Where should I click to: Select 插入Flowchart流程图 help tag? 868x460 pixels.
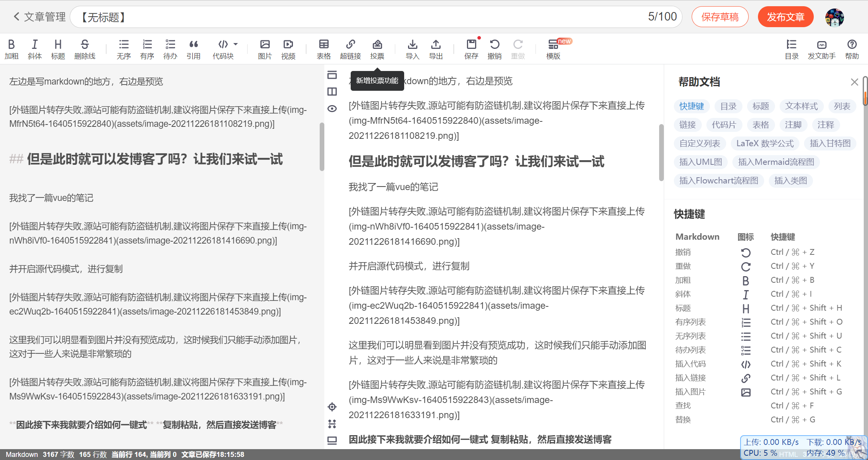point(719,181)
